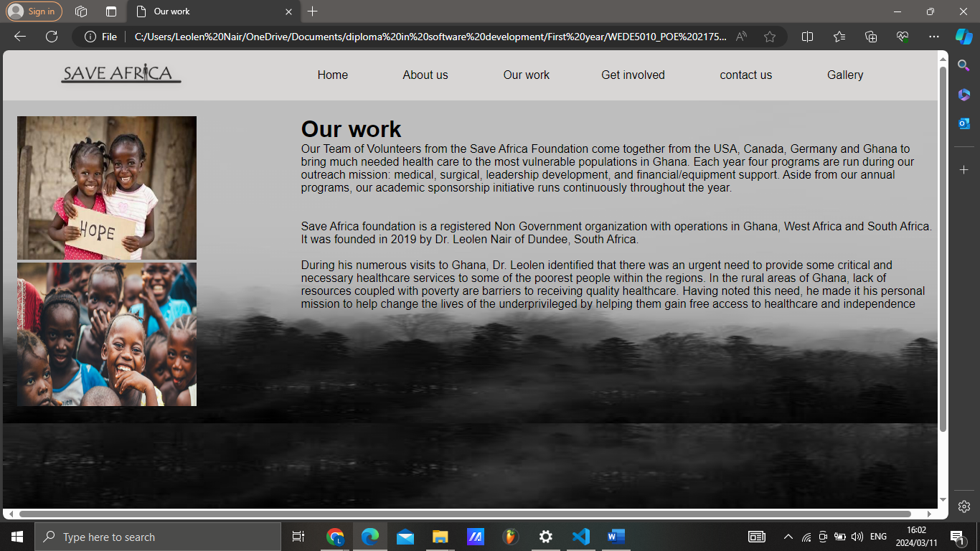Go to the Gallery page
This screenshot has height=551, width=980.
coord(844,75)
